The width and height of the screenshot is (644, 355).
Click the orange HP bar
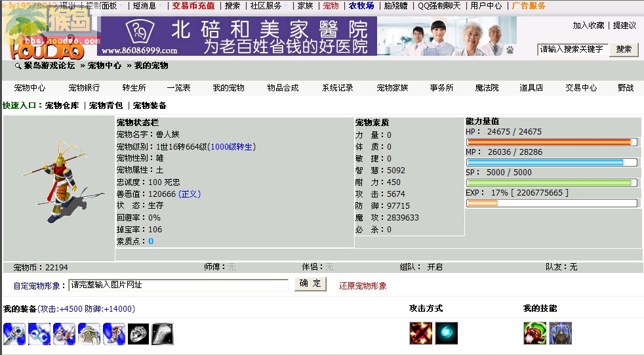(x=552, y=142)
